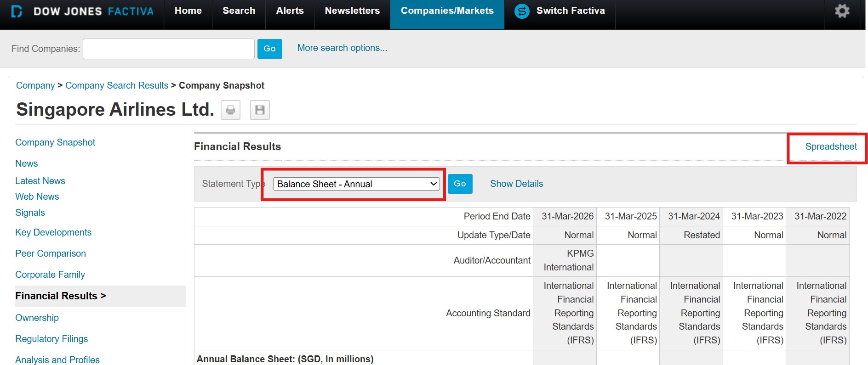Open Peer Comparison in sidebar

[x=51, y=253]
